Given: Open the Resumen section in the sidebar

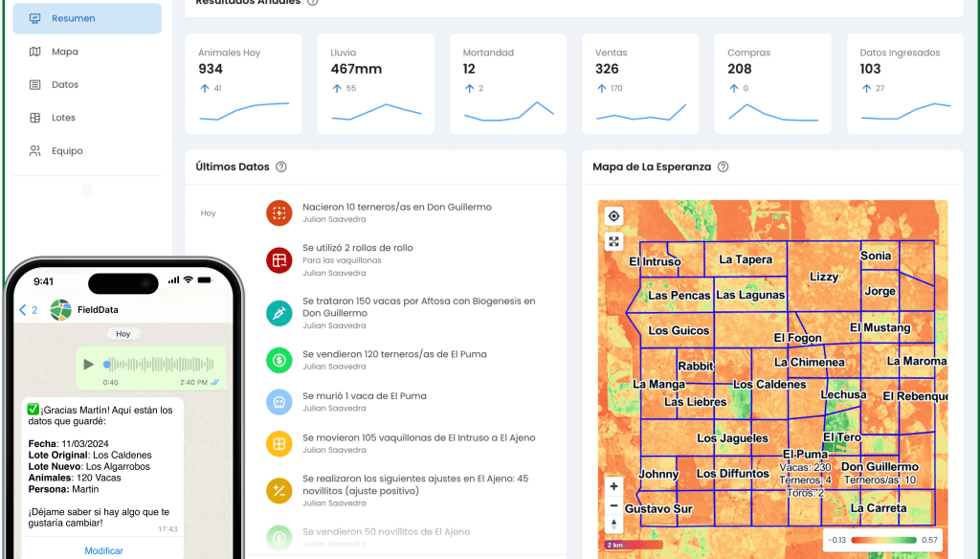Looking at the screenshot, I should 87,18.
